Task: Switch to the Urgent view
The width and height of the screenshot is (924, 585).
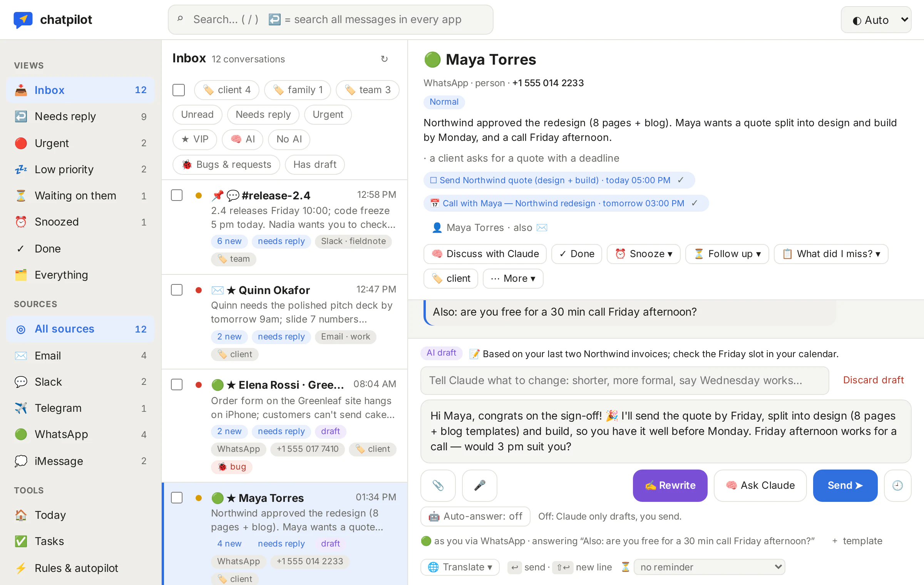Action: tap(80, 143)
